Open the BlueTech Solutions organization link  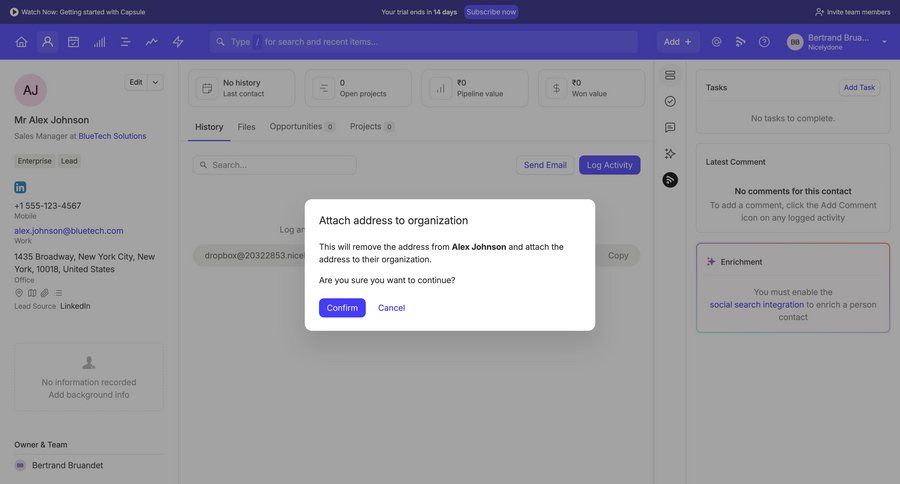click(112, 136)
